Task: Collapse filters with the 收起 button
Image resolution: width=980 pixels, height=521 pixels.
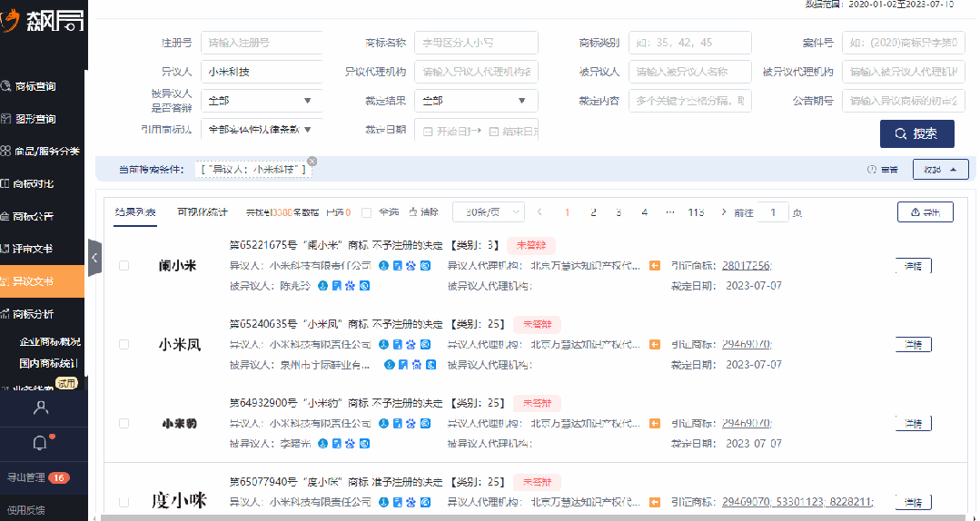Action: [x=941, y=170]
